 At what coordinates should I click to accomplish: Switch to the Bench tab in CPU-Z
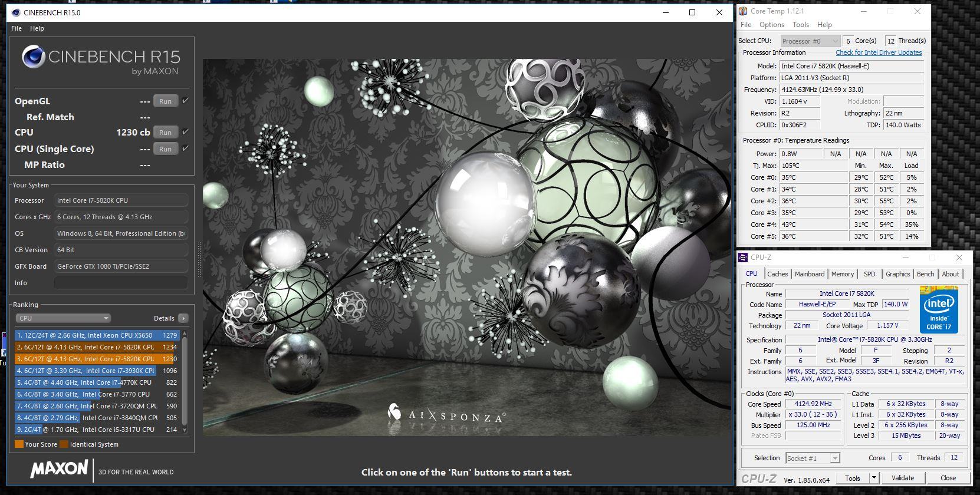[926, 274]
